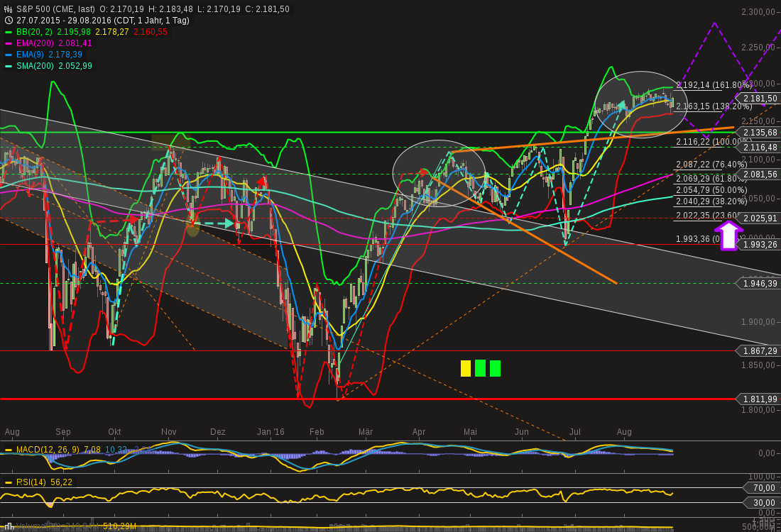The height and width of the screenshot is (532, 781).
Task: Click the Fibonacci label 2.040,29 (38.20%)
Action: tap(711, 201)
